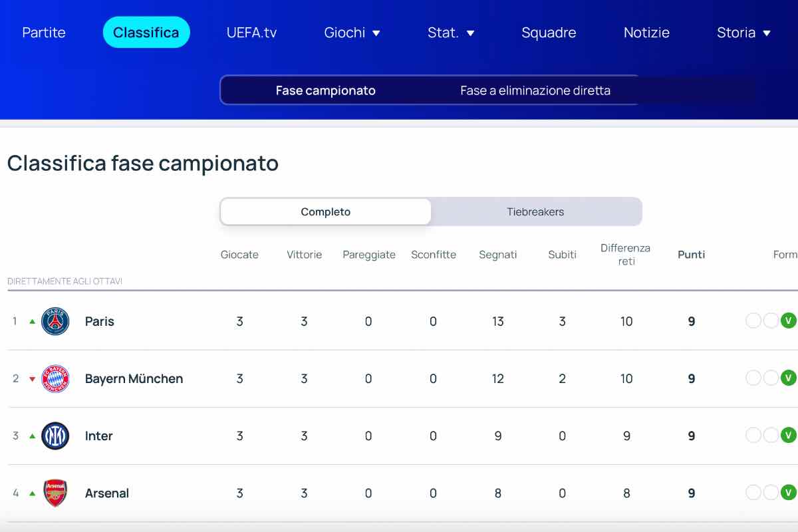Open the Bayern München team link
The image size is (798, 532).
pyautogui.click(x=134, y=378)
